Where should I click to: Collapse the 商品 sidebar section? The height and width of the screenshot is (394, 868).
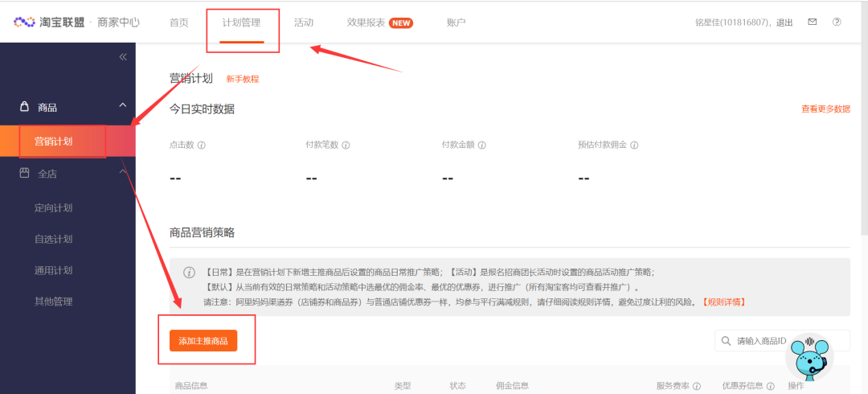122,105
